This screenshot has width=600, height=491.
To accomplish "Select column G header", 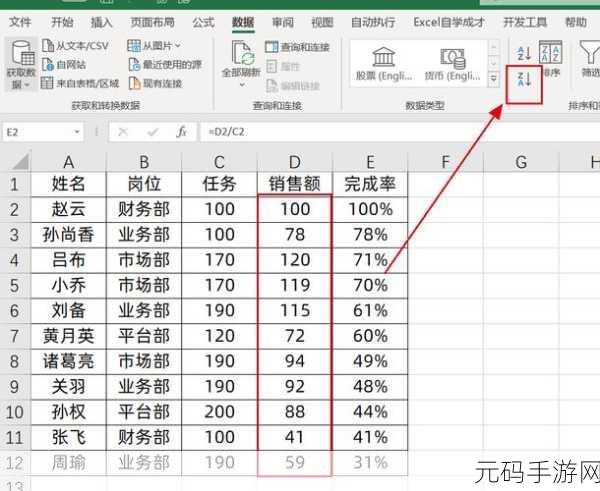I will click(521, 162).
